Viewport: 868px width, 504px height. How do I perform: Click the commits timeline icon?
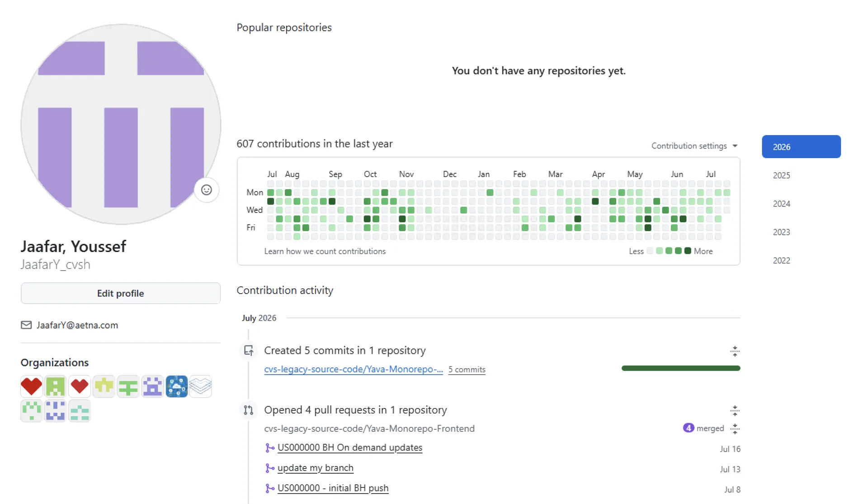pyautogui.click(x=248, y=351)
